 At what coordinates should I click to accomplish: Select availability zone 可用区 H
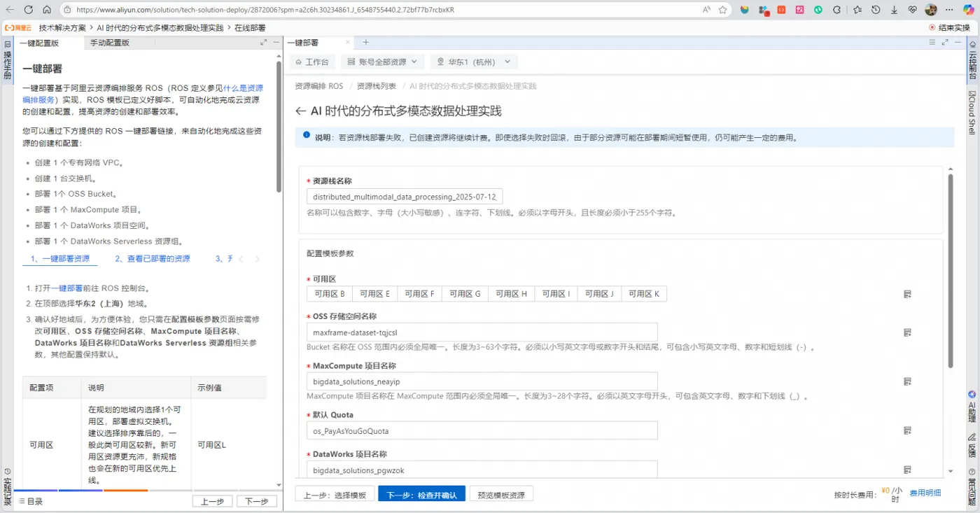(510, 294)
